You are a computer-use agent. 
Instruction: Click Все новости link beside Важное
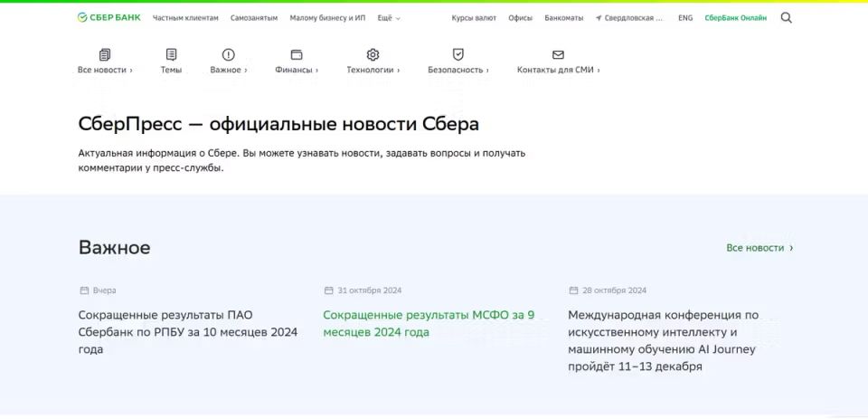(759, 248)
